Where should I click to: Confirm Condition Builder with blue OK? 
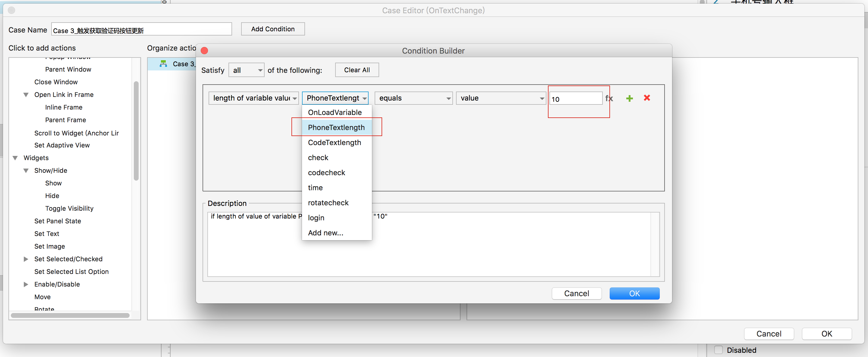coord(634,293)
